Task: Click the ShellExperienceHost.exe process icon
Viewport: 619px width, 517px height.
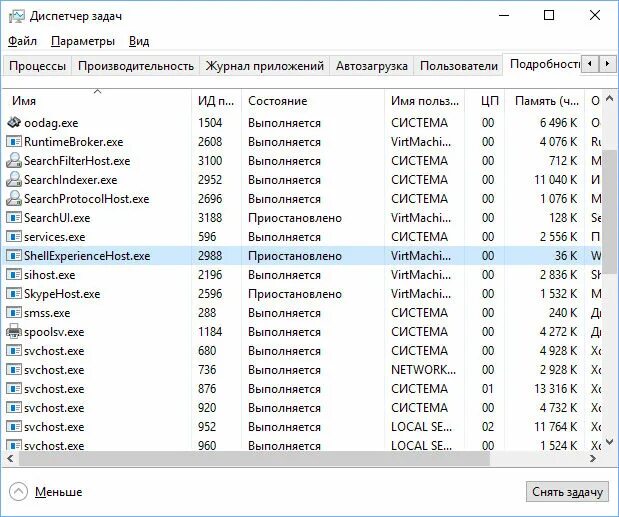Action: click(14, 256)
